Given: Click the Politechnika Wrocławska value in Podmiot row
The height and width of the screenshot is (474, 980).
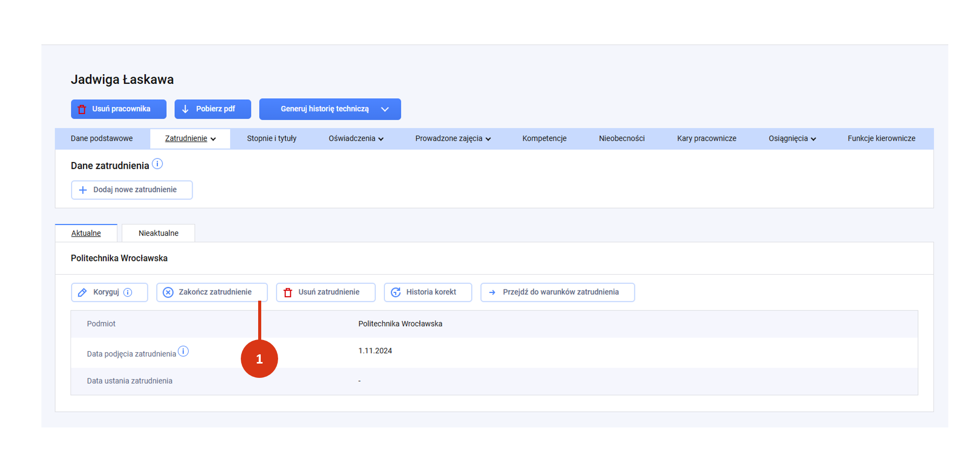Looking at the screenshot, I should tap(400, 324).
